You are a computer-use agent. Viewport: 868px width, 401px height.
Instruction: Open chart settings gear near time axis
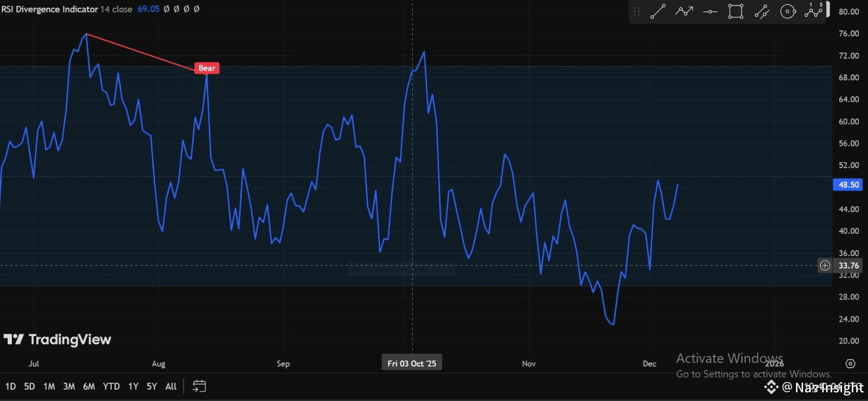[850, 364]
